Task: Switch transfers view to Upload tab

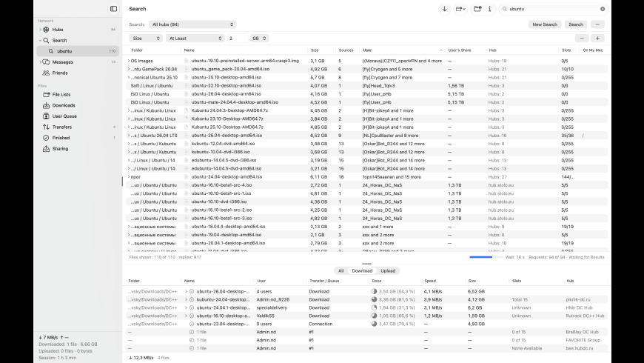Action: [x=388, y=271]
